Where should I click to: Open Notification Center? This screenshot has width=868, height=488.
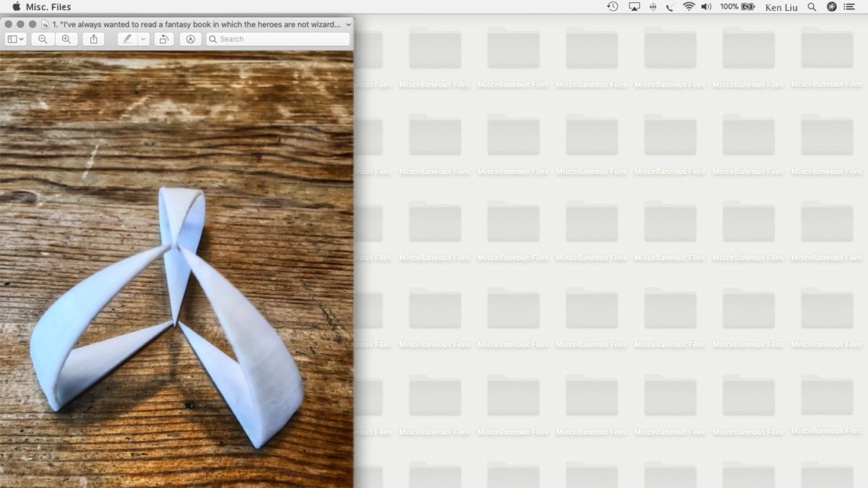tap(849, 7)
